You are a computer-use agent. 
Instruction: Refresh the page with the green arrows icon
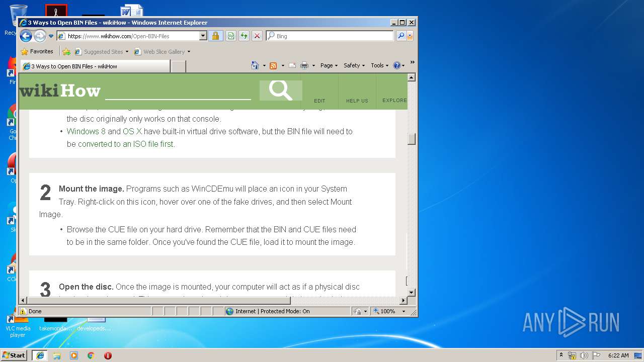(244, 36)
